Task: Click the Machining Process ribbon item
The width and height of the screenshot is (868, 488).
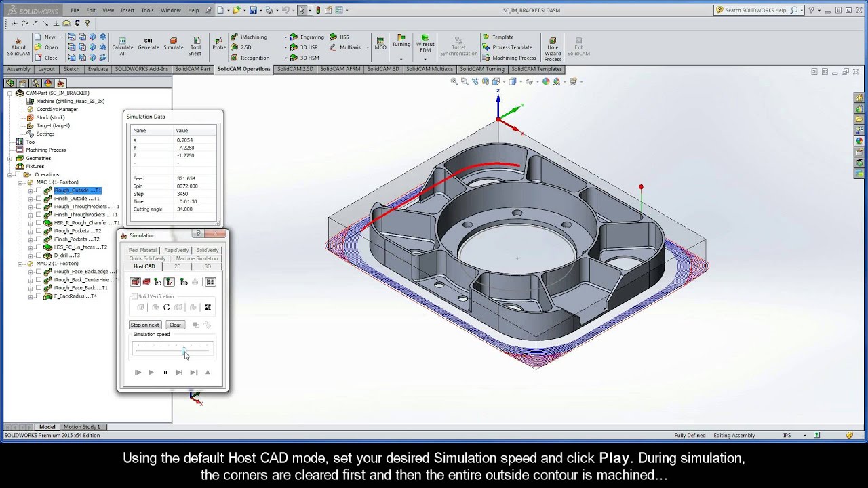Action: coord(509,58)
